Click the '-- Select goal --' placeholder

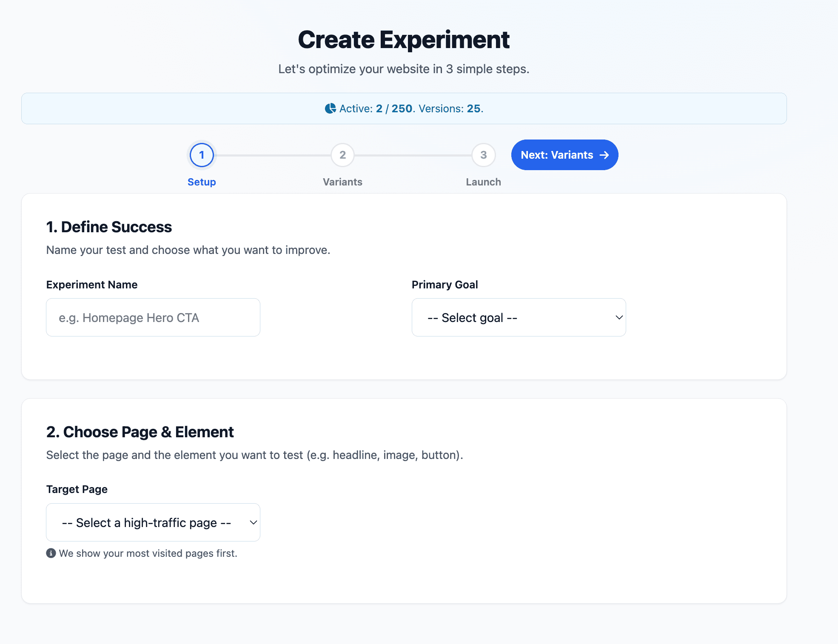[472, 317]
